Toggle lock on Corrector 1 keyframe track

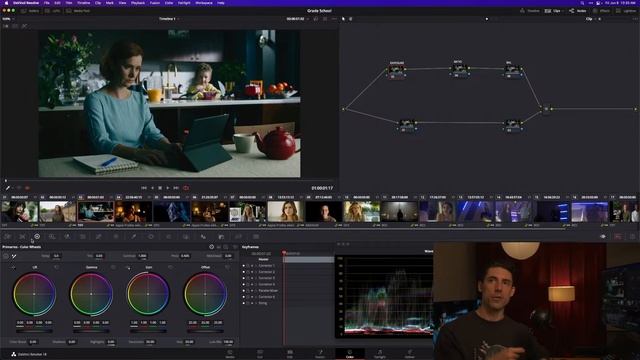pyautogui.click(x=248, y=266)
